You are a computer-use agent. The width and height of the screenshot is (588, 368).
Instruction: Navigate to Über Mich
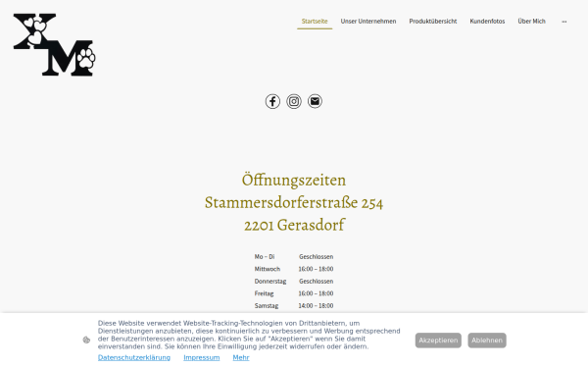pos(531,22)
